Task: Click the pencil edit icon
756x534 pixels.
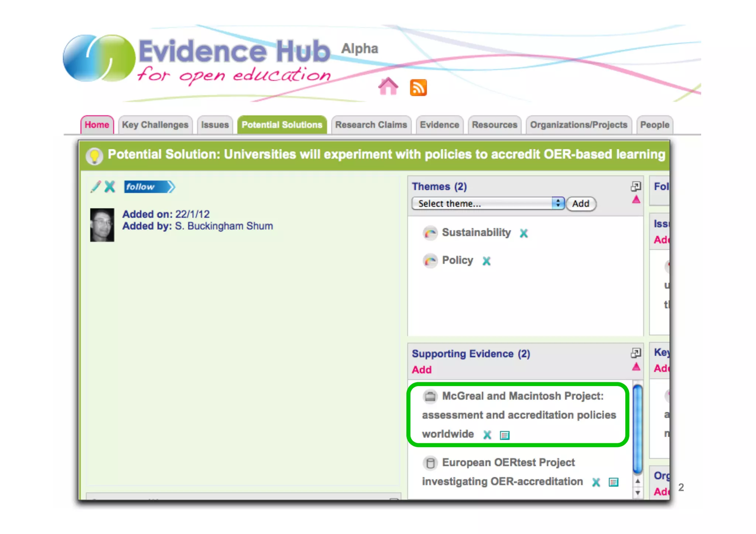Action: coord(96,187)
